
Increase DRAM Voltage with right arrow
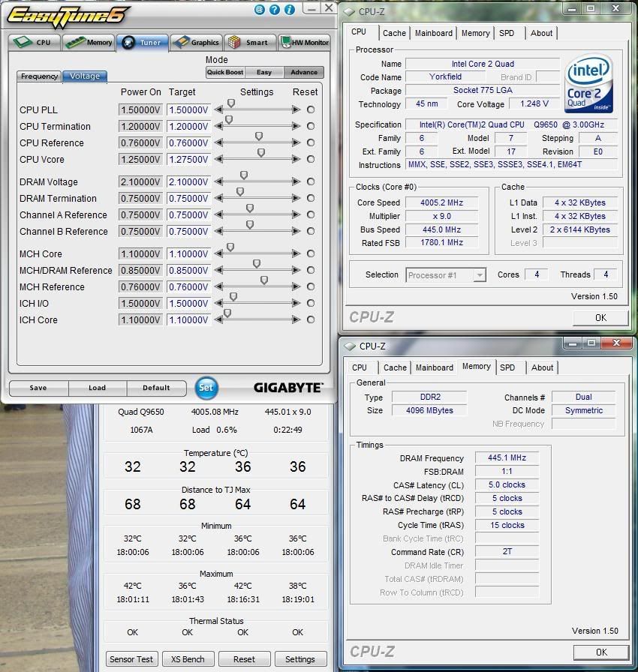[x=296, y=181]
